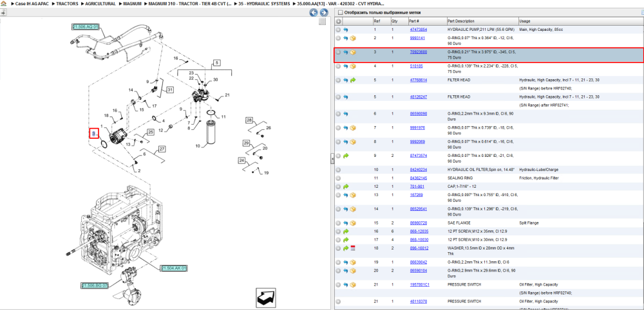The image size is (644, 310).
Task: Click 'PRESSURE SWITCH' text for part 1957801C1
Action: coord(464,284)
